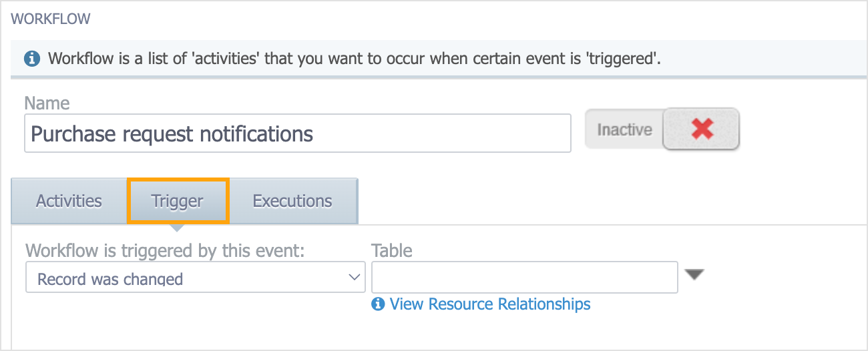Click the 'Table' field label
The height and width of the screenshot is (351, 868).
[392, 251]
